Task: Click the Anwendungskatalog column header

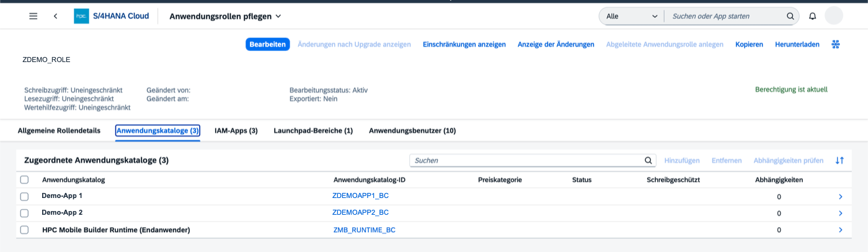Action: coord(73,180)
